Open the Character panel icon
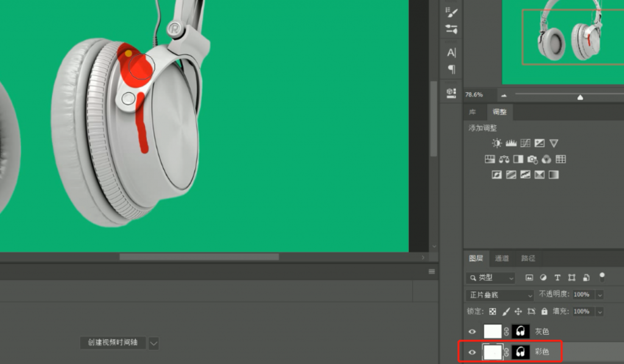 (452, 52)
